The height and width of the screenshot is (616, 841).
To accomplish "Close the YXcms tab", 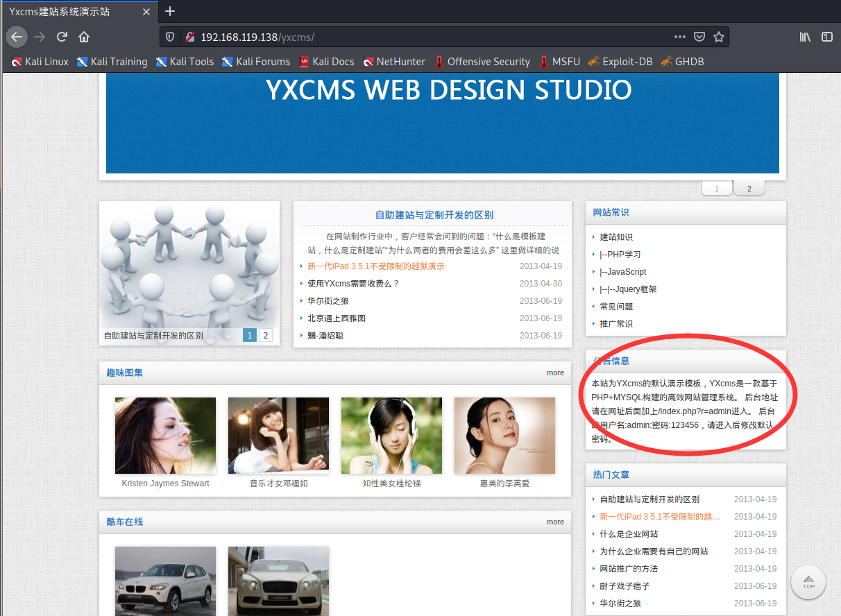I will (x=146, y=11).
